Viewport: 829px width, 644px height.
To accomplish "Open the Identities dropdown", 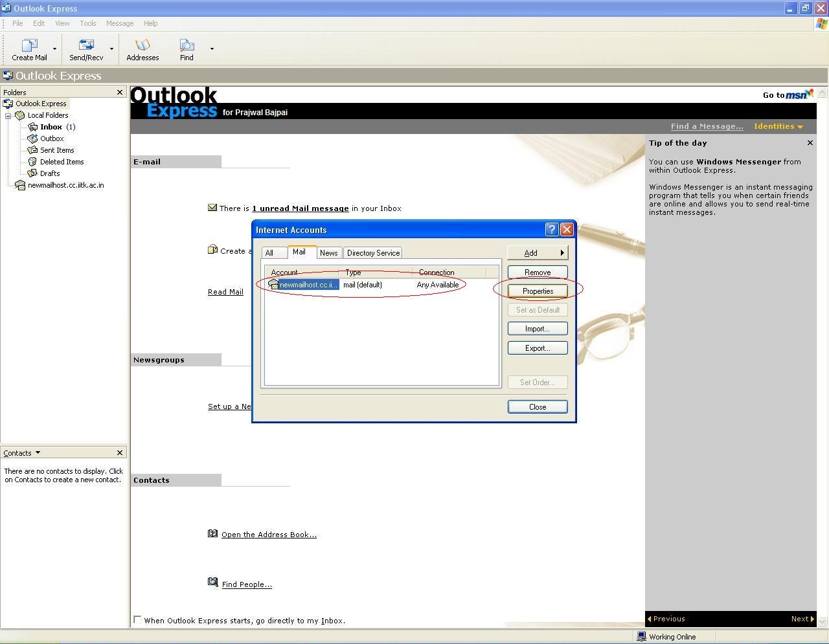I will 778,126.
